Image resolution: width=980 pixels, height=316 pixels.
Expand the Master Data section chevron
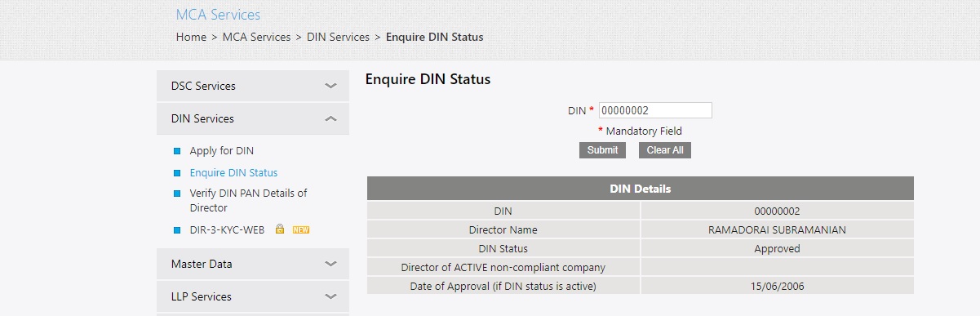330,264
